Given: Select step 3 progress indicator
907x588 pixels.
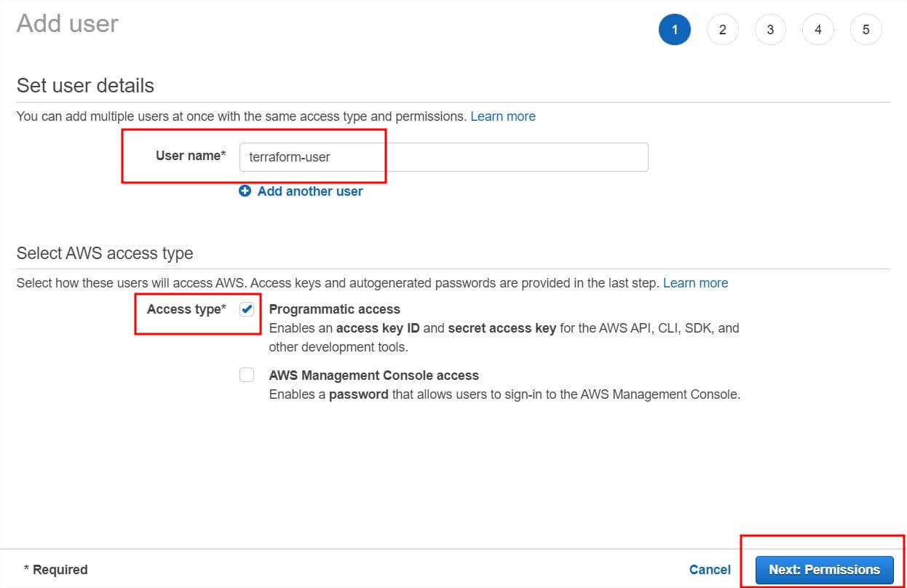Looking at the screenshot, I should point(770,30).
